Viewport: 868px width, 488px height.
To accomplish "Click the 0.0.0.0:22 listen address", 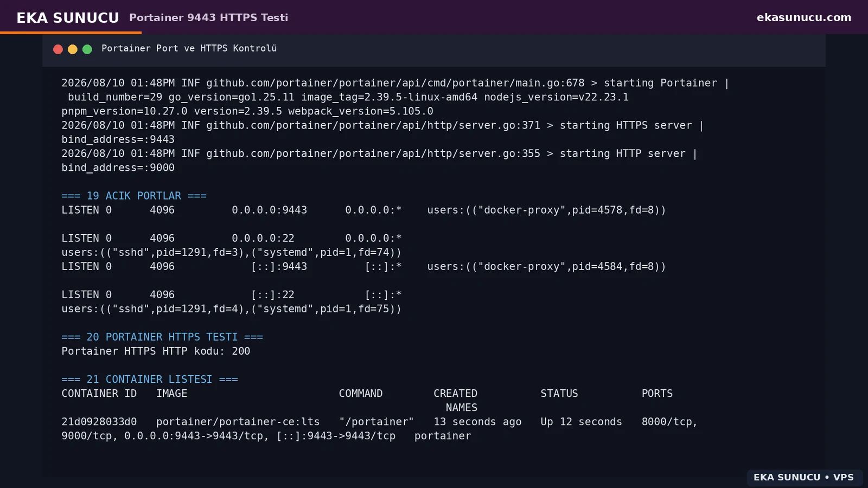I will click(x=263, y=238).
